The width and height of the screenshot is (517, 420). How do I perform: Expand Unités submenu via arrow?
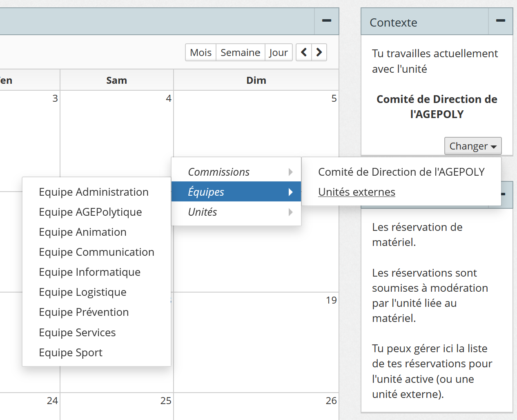tap(290, 212)
